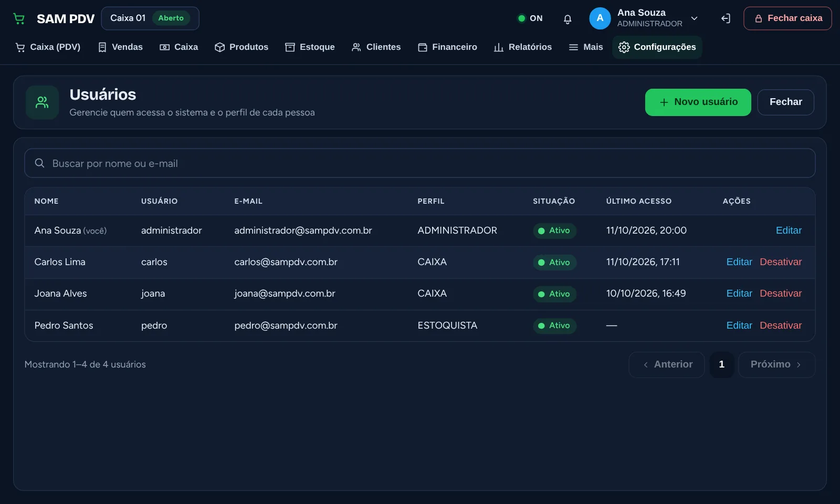Go to Clientes section
Viewport: 840px width, 504px height.
click(376, 47)
